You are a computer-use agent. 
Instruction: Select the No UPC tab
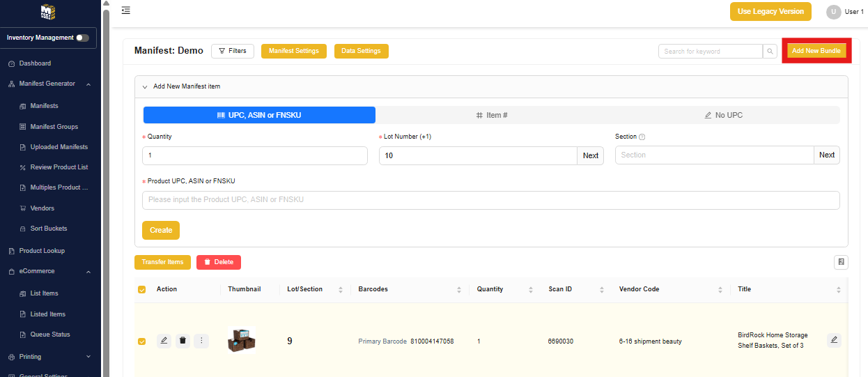pos(723,115)
